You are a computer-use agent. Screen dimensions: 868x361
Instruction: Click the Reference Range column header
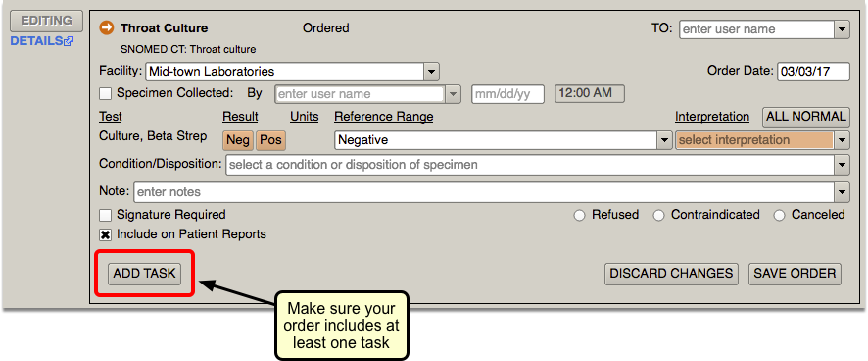384,117
